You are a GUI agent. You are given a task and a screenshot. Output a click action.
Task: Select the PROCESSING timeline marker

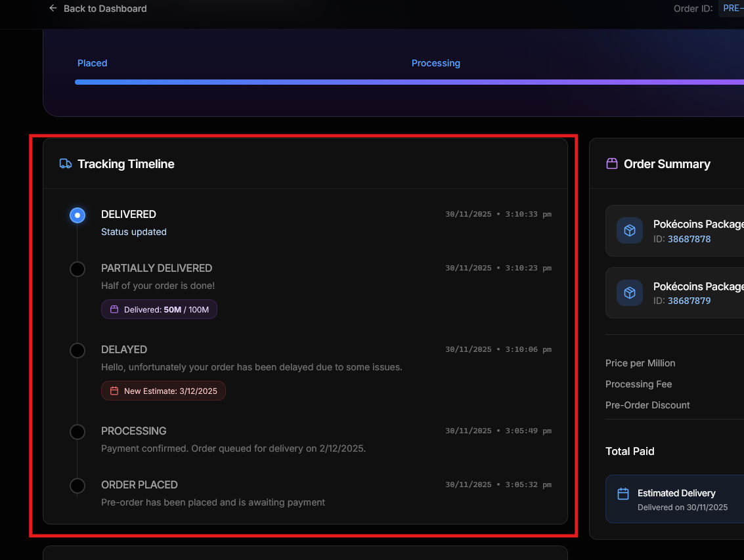click(77, 432)
